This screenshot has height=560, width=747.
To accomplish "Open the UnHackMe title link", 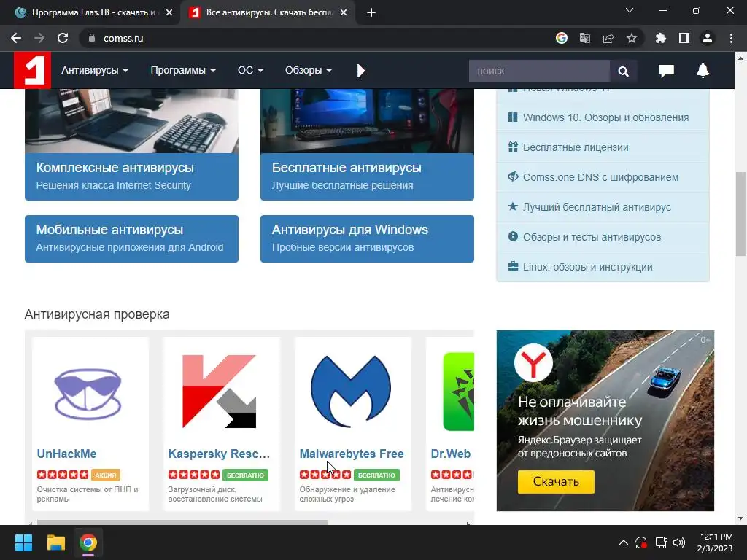I will [66, 454].
